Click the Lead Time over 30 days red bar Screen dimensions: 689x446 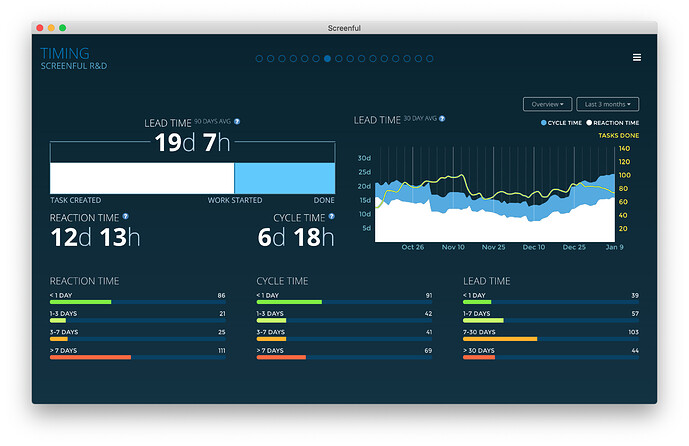[479, 357]
